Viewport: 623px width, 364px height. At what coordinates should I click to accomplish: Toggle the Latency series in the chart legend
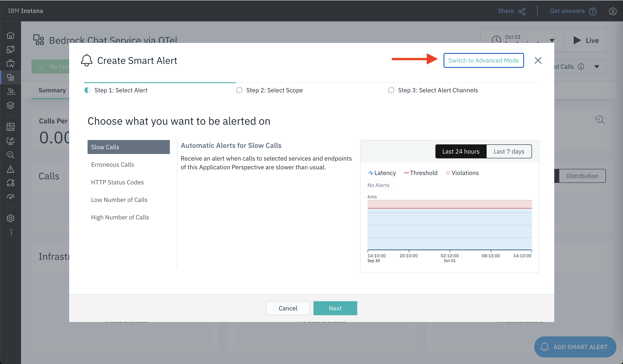pos(382,173)
